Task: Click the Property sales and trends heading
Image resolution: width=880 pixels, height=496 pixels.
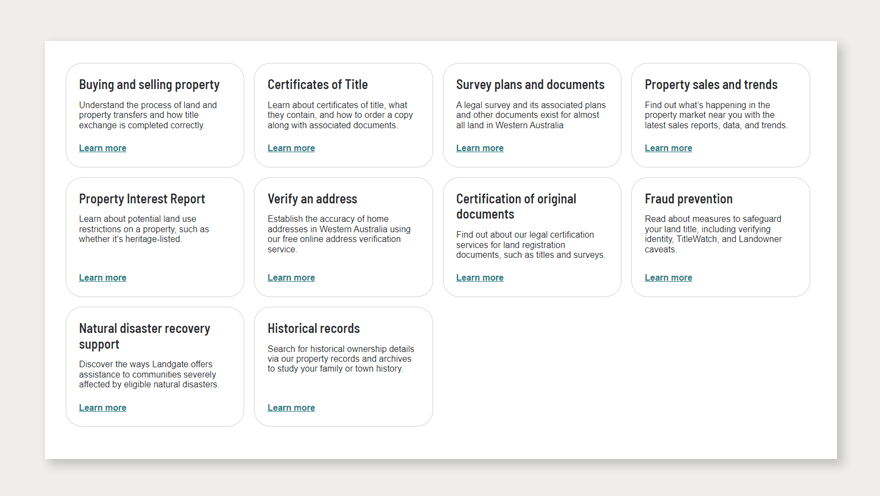Action: (x=711, y=85)
